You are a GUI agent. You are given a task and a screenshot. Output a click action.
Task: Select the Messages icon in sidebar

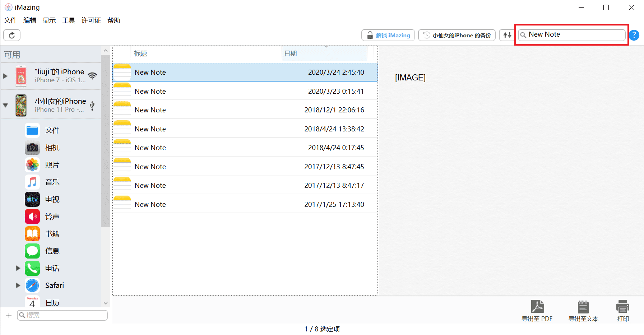tap(32, 251)
